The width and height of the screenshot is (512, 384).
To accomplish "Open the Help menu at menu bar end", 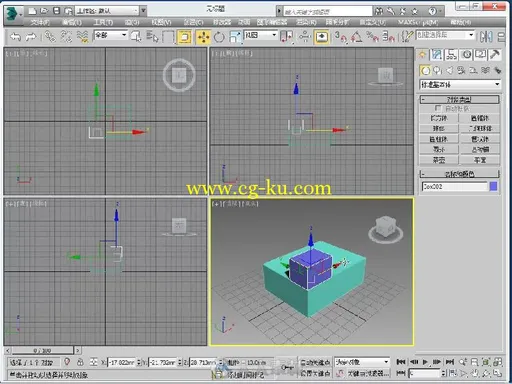I will tap(461, 22).
